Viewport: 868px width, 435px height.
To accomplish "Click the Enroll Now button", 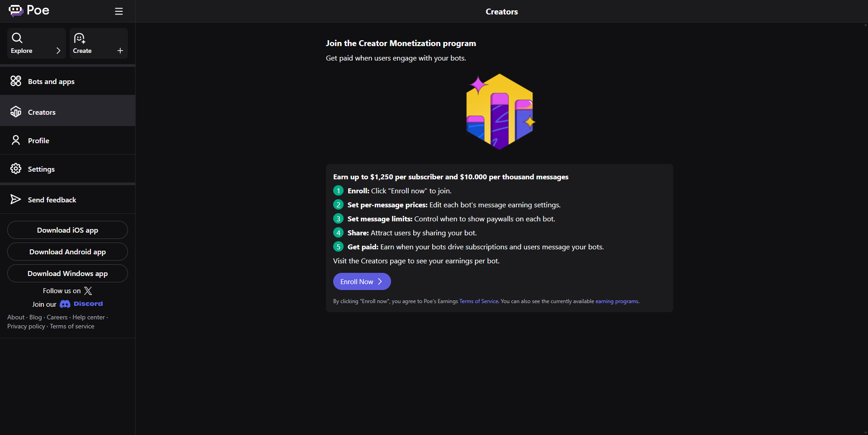I will 362,281.
